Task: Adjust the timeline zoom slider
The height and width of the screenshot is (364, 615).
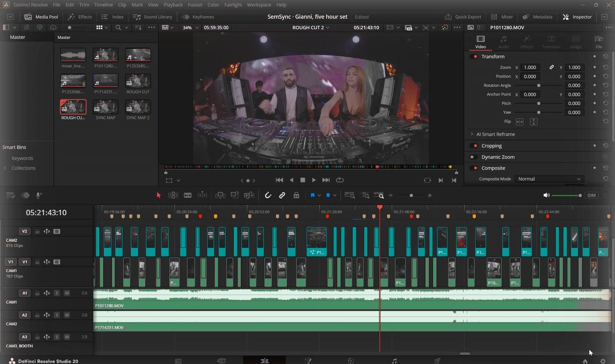Action: click(411, 195)
